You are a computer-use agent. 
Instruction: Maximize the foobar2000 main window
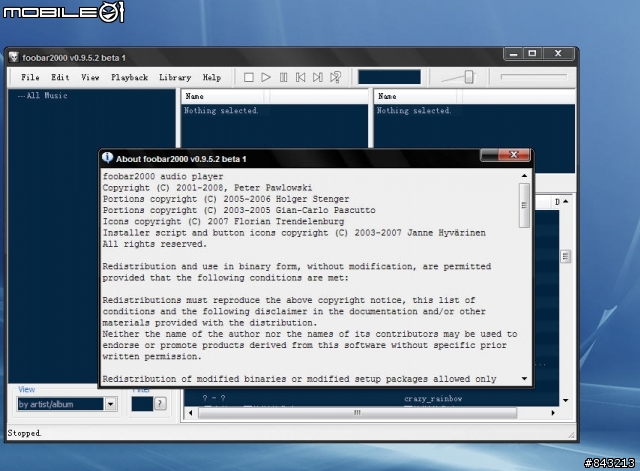[x=532, y=53]
